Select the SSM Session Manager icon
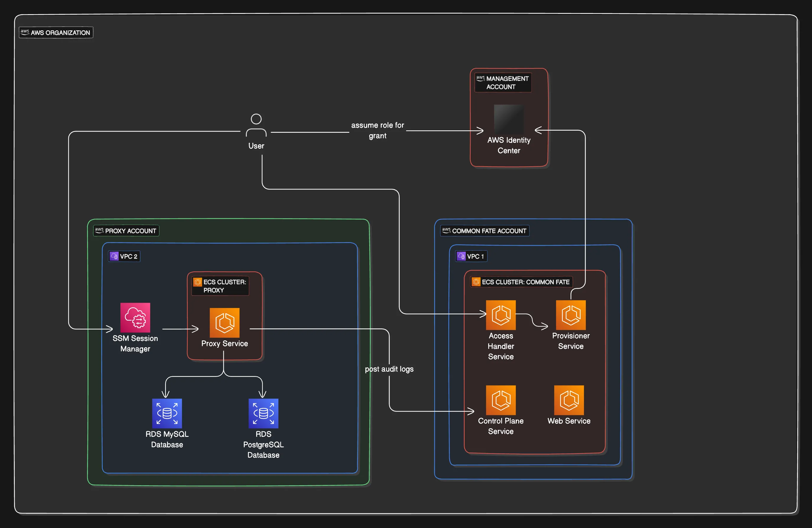This screenshot has width=812, height=528. 135,317
